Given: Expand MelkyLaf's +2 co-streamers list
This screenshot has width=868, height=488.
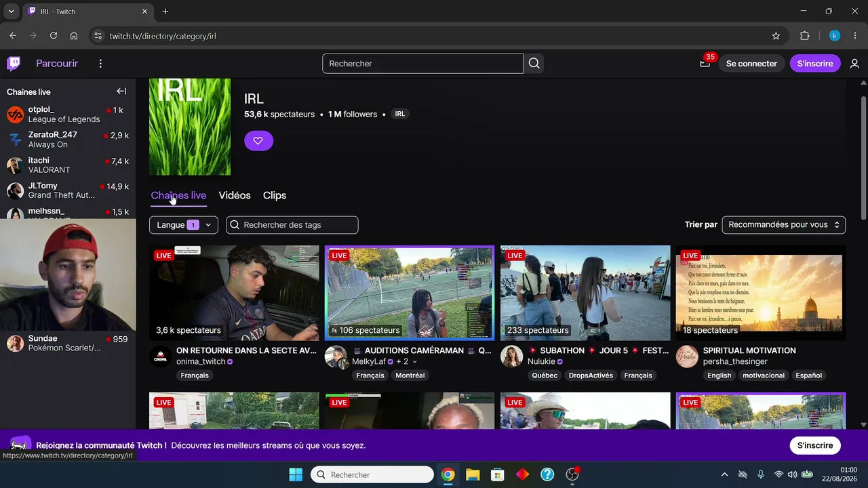Looking at the screenshot, I should click(x=406, y=362).
